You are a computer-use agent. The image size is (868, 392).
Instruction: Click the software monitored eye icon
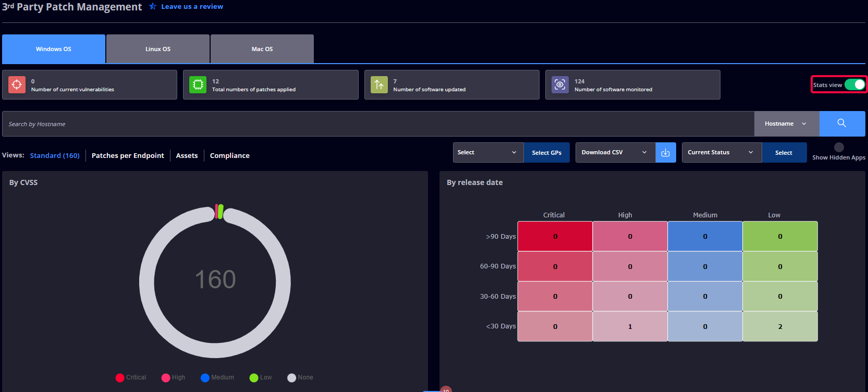[560, 84]
